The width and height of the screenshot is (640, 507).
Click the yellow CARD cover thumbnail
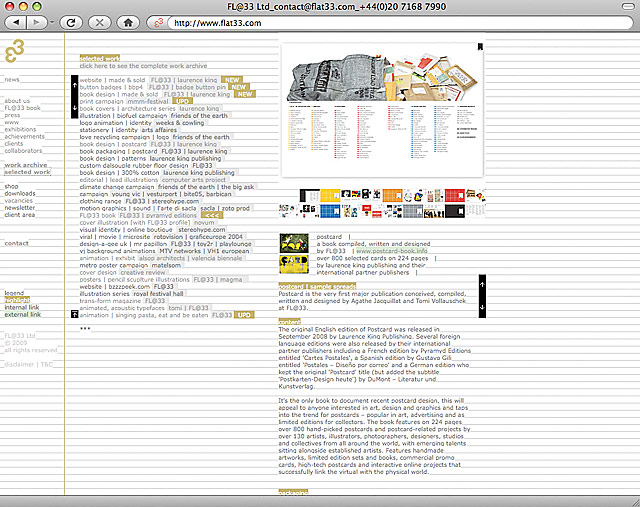click(x=294, y=264)
